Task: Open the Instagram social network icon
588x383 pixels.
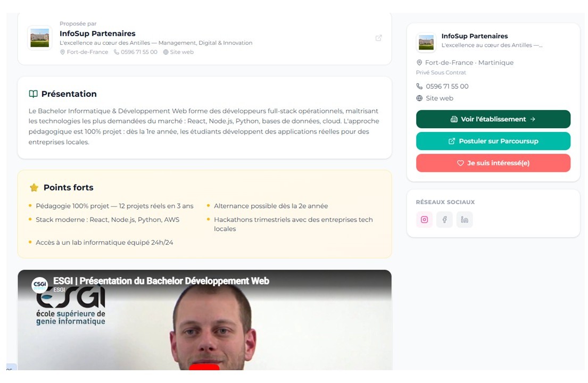Action: 424,220
